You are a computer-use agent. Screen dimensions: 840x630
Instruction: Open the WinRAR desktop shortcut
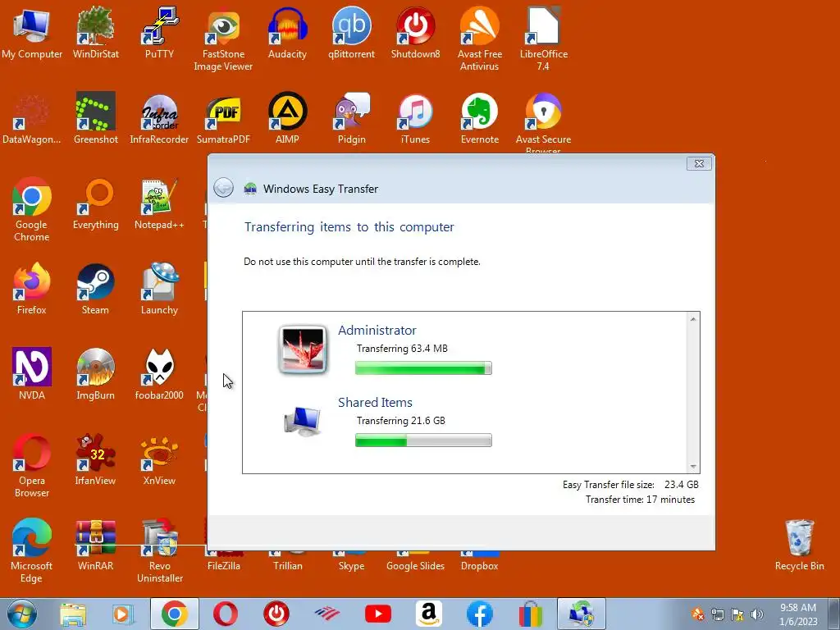coord(95,545)
